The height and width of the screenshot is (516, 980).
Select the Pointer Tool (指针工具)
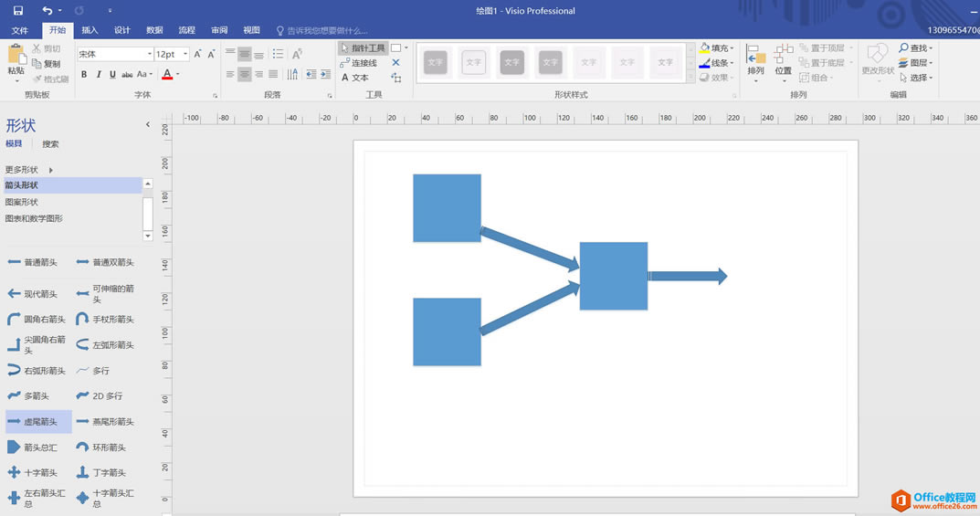coord(364,47)
